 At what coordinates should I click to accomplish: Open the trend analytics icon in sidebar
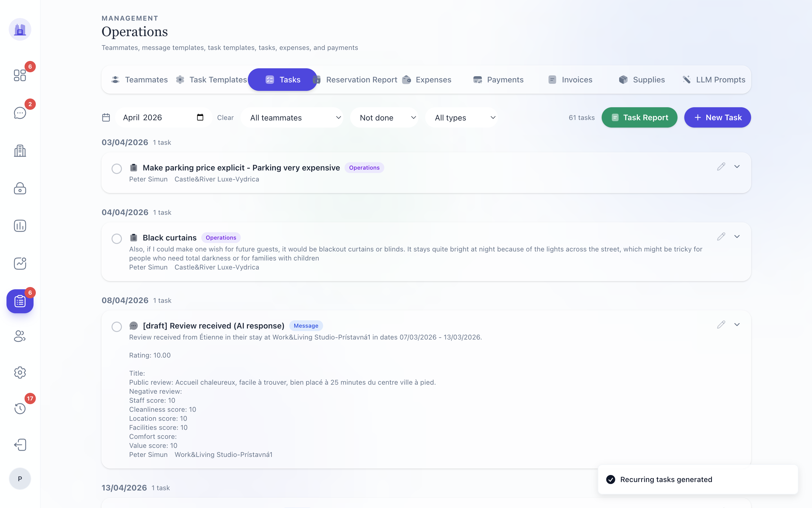pyautogui.click(x=20, y=263)
